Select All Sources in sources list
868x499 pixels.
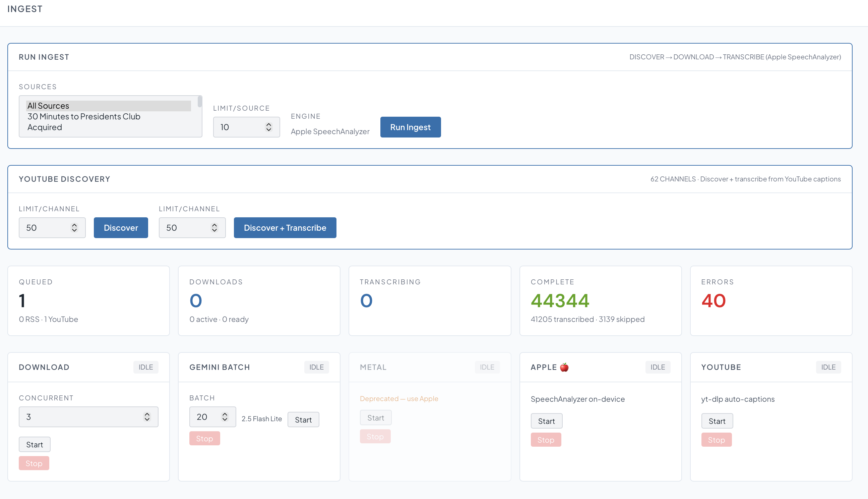(x=109, y=106)
